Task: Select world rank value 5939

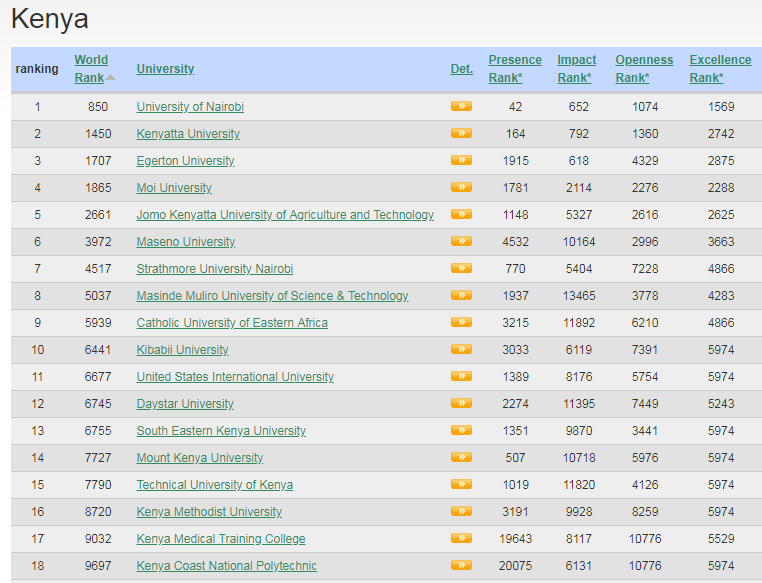Action: tap(98, 323)
